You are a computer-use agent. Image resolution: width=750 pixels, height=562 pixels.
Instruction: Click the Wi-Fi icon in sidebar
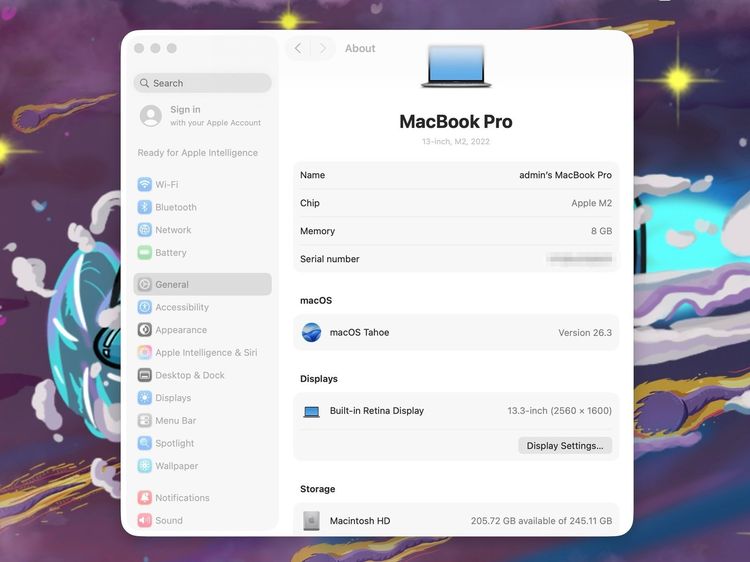coord(144,185)
